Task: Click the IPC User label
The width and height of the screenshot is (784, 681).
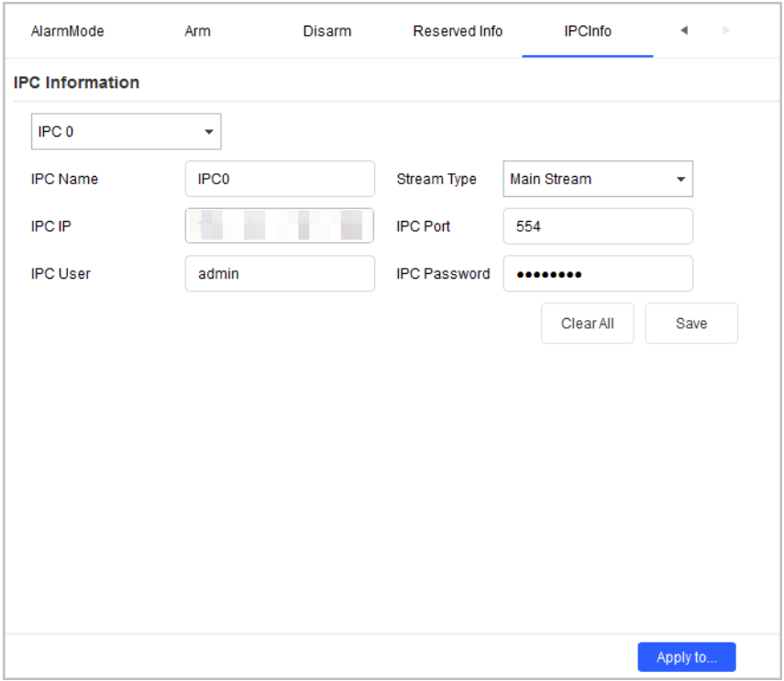Action: click(61, 274)
